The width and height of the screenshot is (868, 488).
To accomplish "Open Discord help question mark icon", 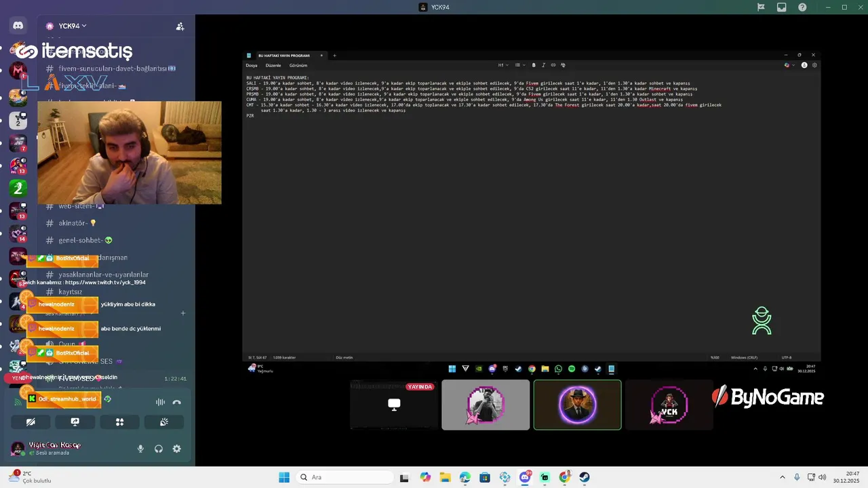I will click(x=802, y=7).
